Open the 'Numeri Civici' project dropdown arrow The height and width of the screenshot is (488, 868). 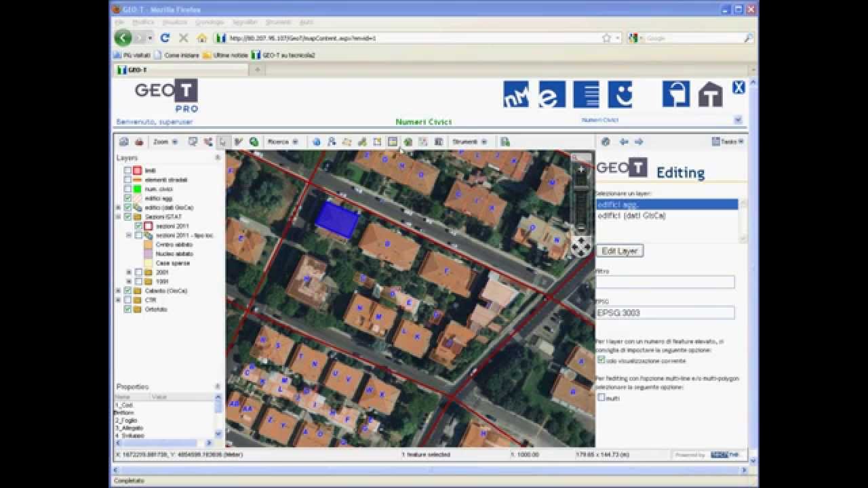(738, 120)
